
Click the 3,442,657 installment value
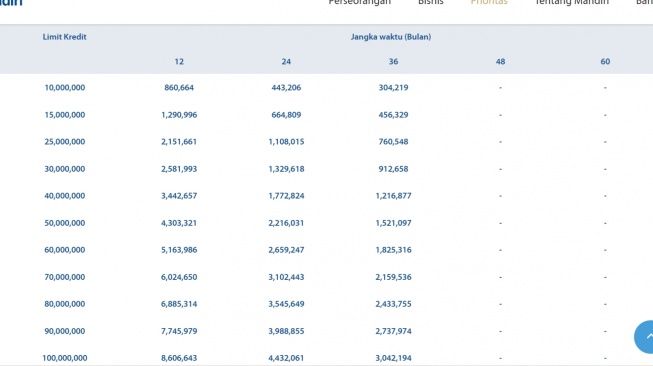(x=179, y=196)
